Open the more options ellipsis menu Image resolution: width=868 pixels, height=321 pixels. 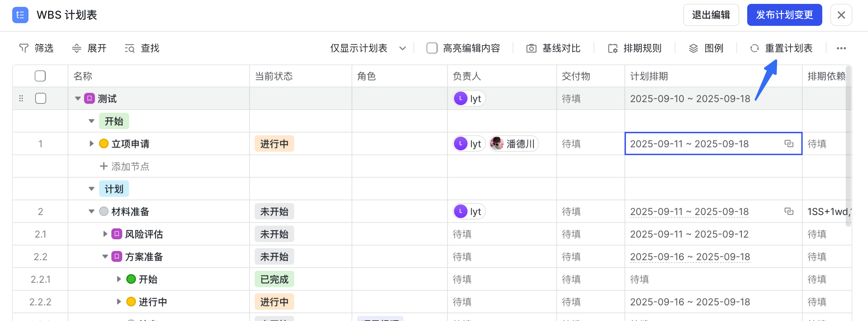point(841,48)
